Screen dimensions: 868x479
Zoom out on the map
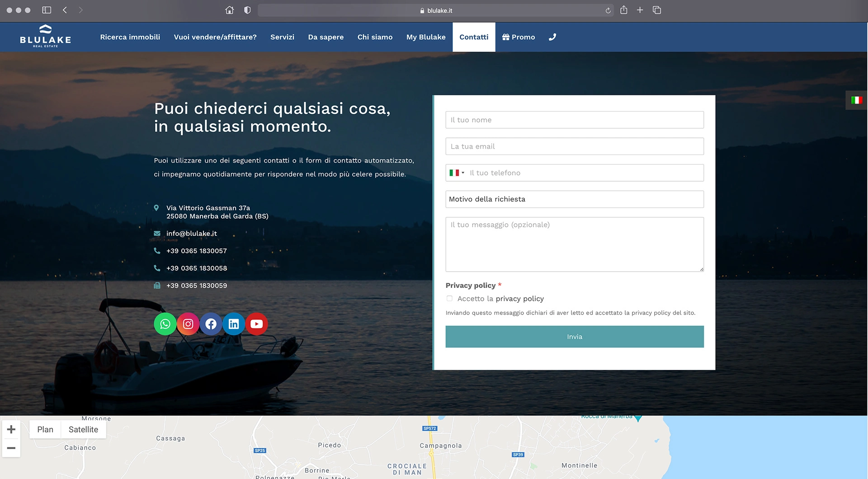pos(11,448)
